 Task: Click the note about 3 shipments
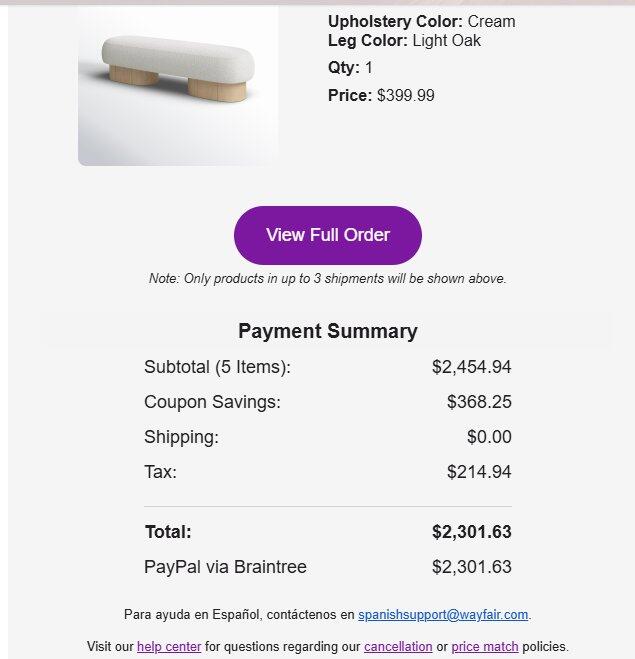pyautogui.click(x=327, y=279)
